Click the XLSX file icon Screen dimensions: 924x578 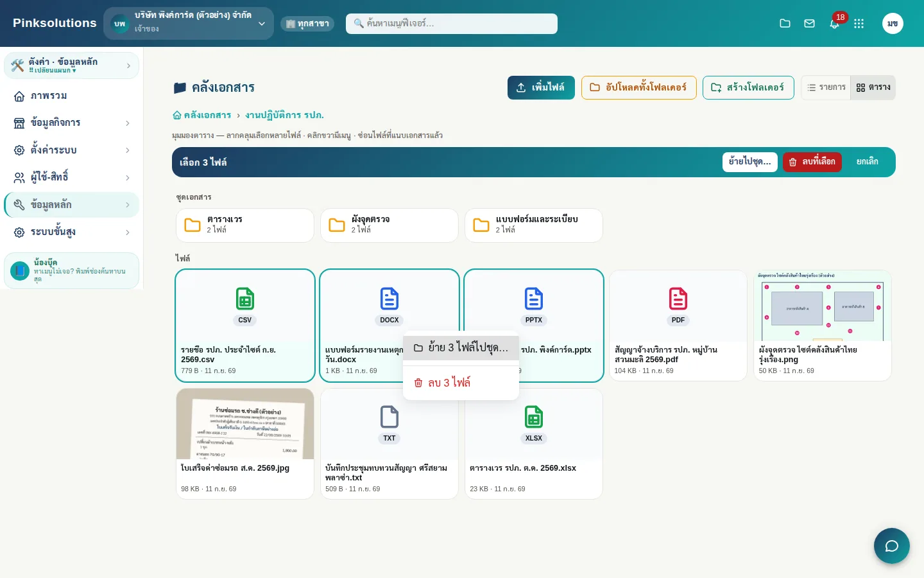tap(534, 417)
